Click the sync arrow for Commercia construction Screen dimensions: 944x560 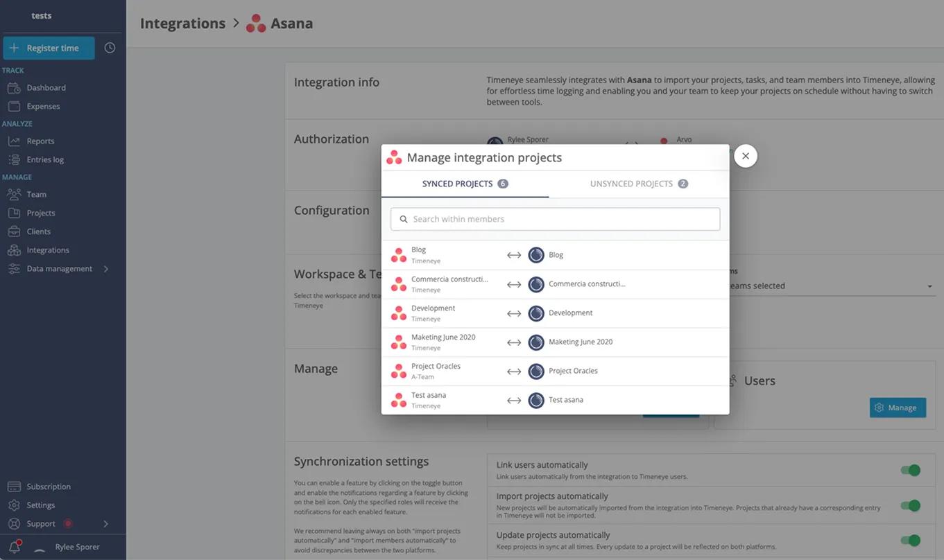pyautogui.click(x=514, y=284)
